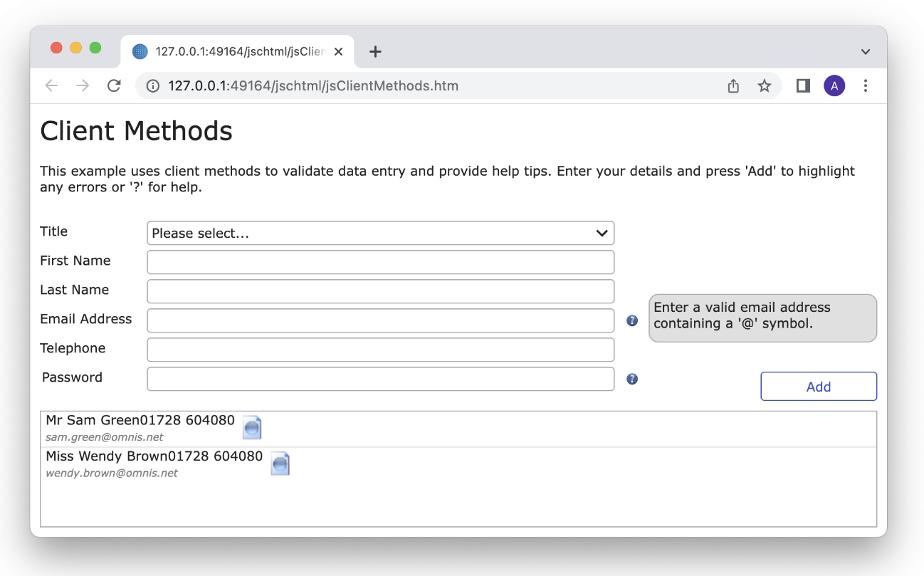Focus the Password field
This screenshot has width=924, height=576.
point(380,379)
